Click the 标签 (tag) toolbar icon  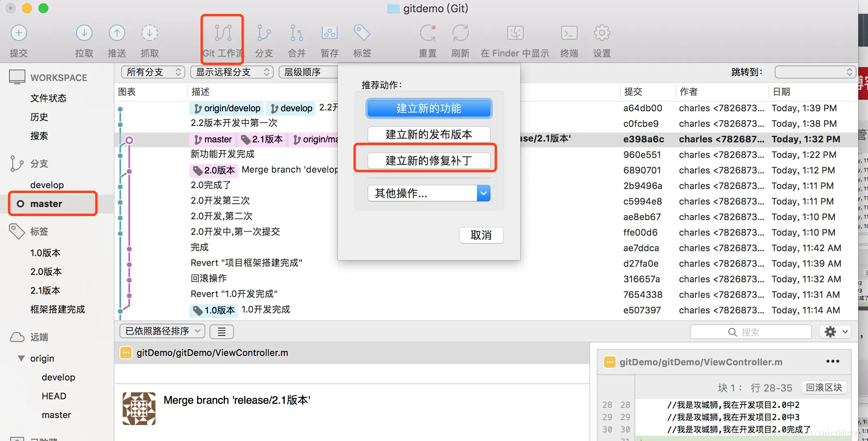[362, 39]
